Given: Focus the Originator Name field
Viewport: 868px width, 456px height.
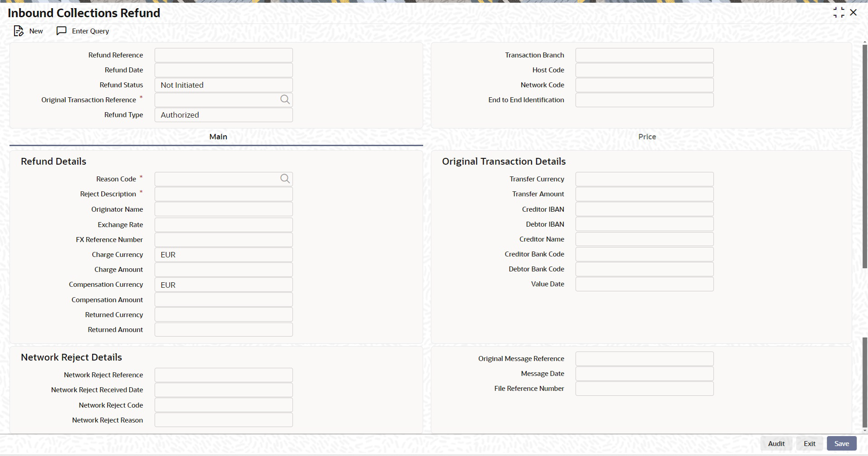Looking at the screenshot, I should pyautogui.click(x=224, y=209).
